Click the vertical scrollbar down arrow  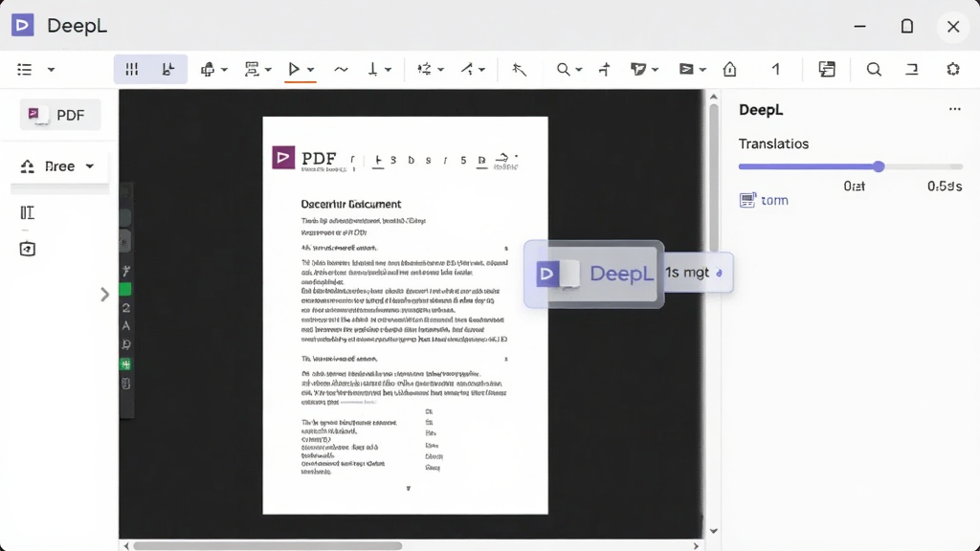click(713, 531)
